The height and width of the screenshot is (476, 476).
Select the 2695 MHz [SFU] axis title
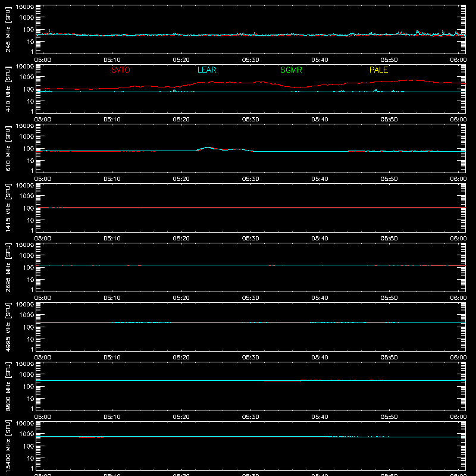point(8,267)
